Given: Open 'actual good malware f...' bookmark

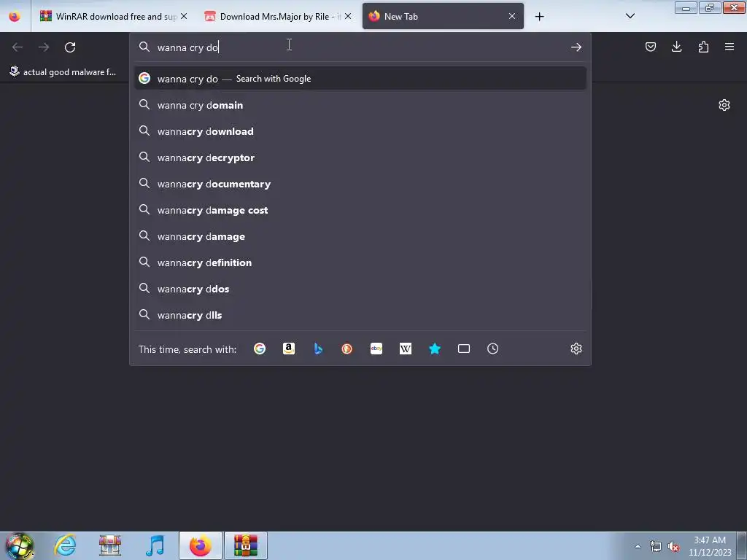Looking at the screenshot, I should tap(63, 72).
